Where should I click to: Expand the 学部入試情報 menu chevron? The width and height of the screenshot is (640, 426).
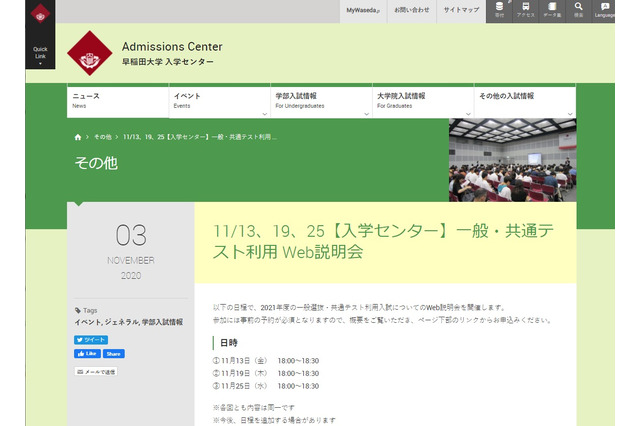366,114
